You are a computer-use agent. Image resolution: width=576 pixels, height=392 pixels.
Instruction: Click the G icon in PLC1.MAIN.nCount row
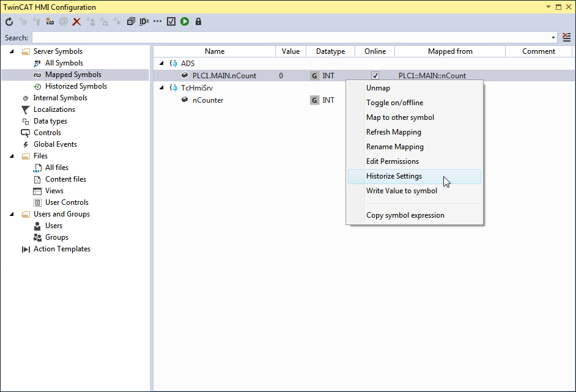(314, 76)
